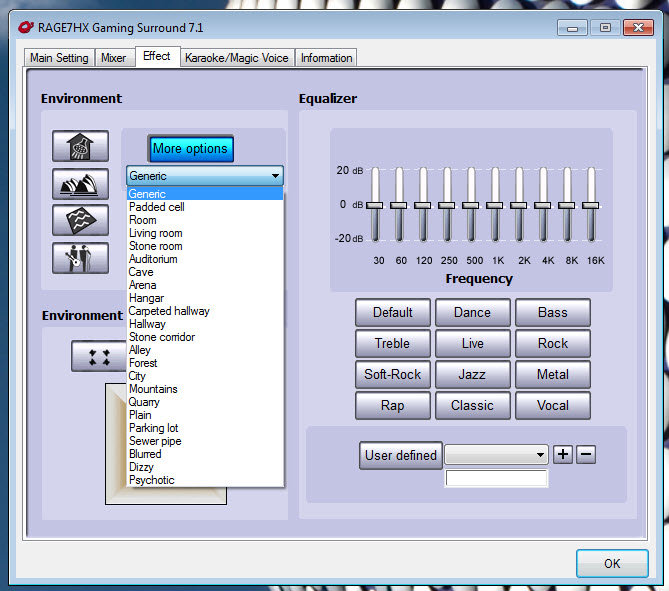Click the 250 Hz equalizer slider handle
The height and width of the screenshot is (591, 669).
[x=447, y=205]
